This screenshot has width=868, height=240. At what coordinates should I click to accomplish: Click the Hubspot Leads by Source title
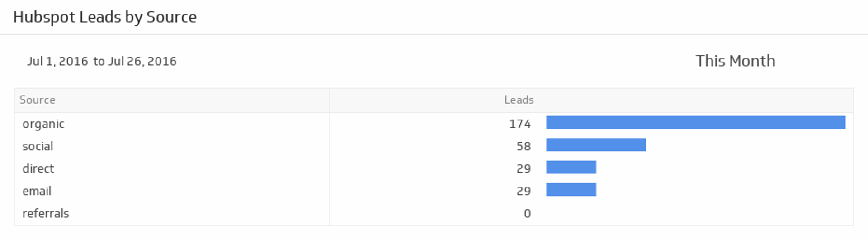(x=105, y=17)
